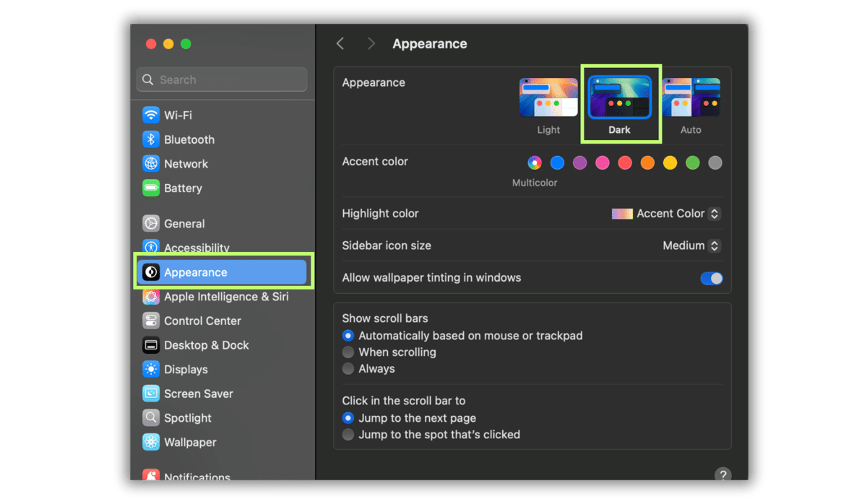Toggle Allow wallpaper tinting in windows
The image size is (867, 504).
712,278
